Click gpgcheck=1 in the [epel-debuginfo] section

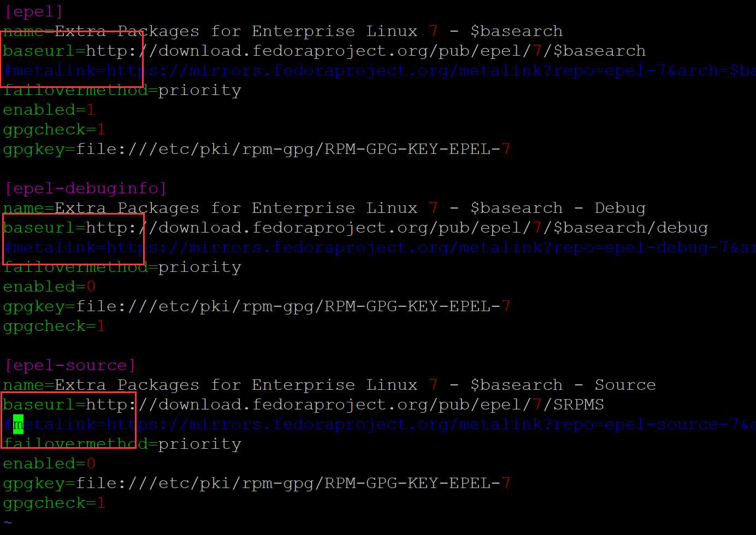click(54, 326)
